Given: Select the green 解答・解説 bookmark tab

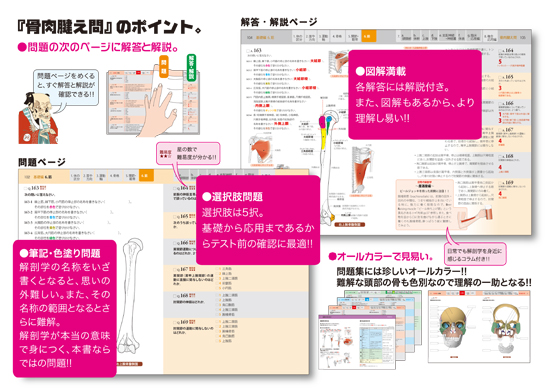Looking at the screenshot, I should click(191, 67).
